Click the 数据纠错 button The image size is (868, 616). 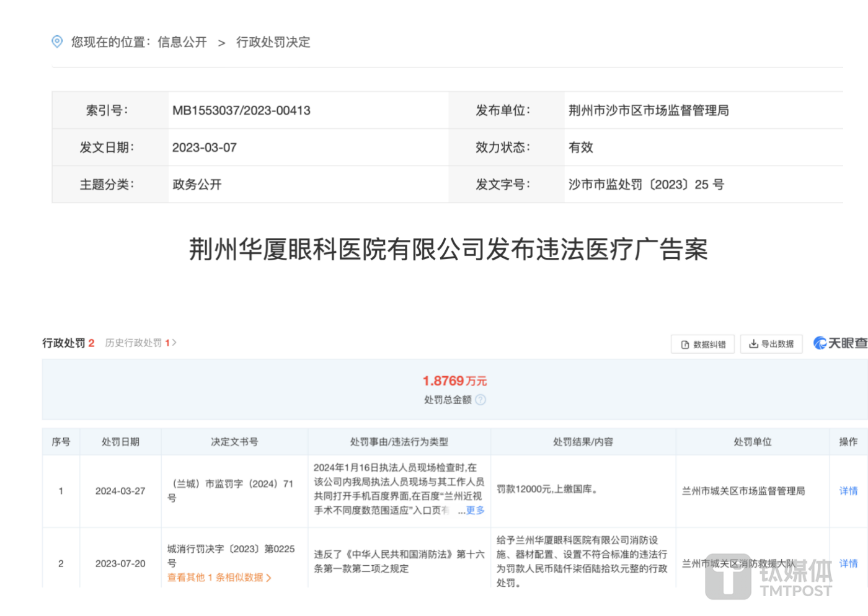coord(702,344)
